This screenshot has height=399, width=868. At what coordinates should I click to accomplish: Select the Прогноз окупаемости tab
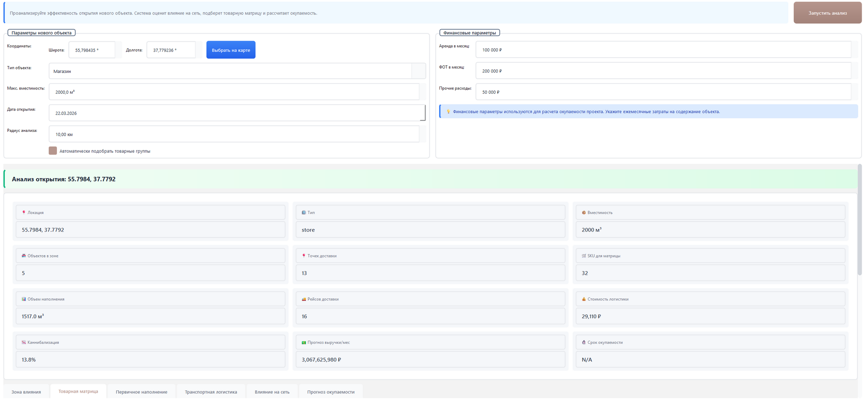[x=331, y=392]
